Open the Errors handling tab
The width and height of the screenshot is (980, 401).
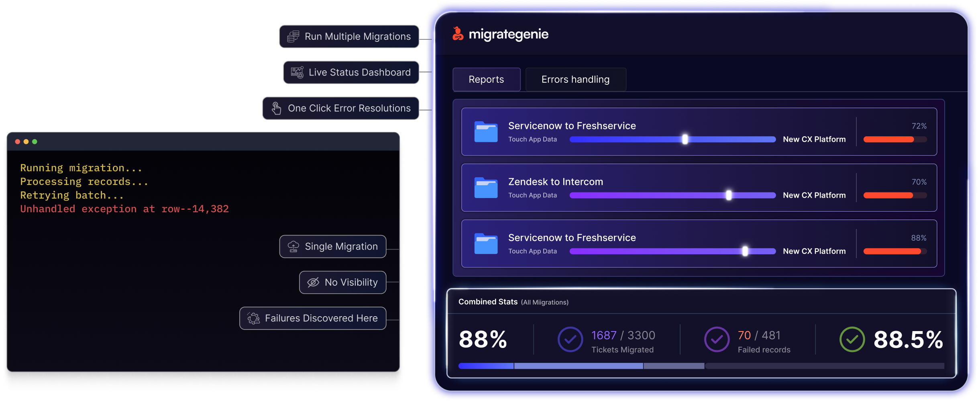tap(575, 80)
